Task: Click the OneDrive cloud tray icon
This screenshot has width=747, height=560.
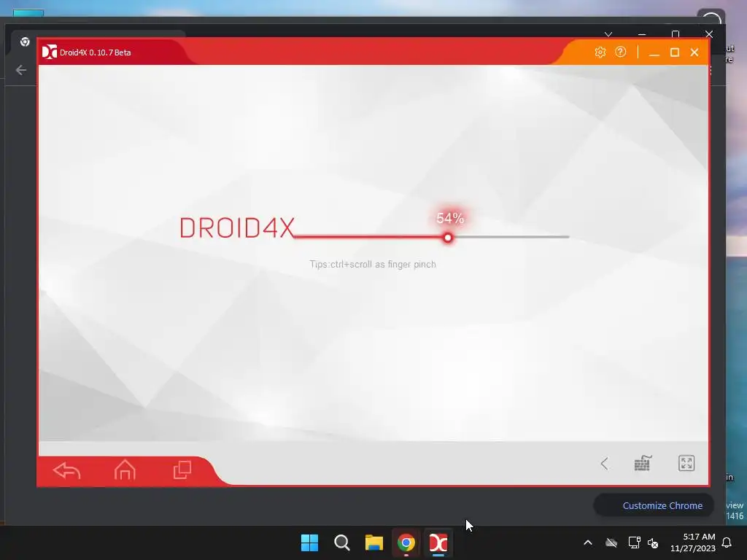Action: pos(611,542)
